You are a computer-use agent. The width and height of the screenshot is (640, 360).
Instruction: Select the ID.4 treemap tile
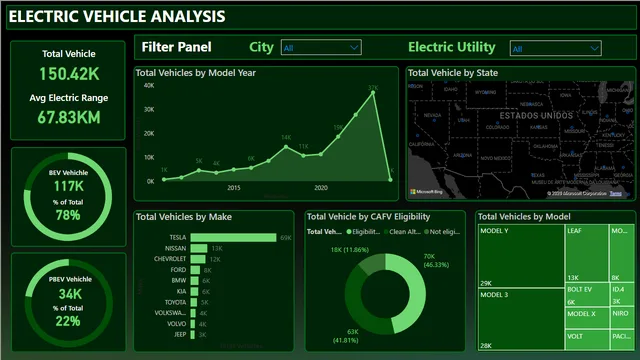(x=622, y=295)
